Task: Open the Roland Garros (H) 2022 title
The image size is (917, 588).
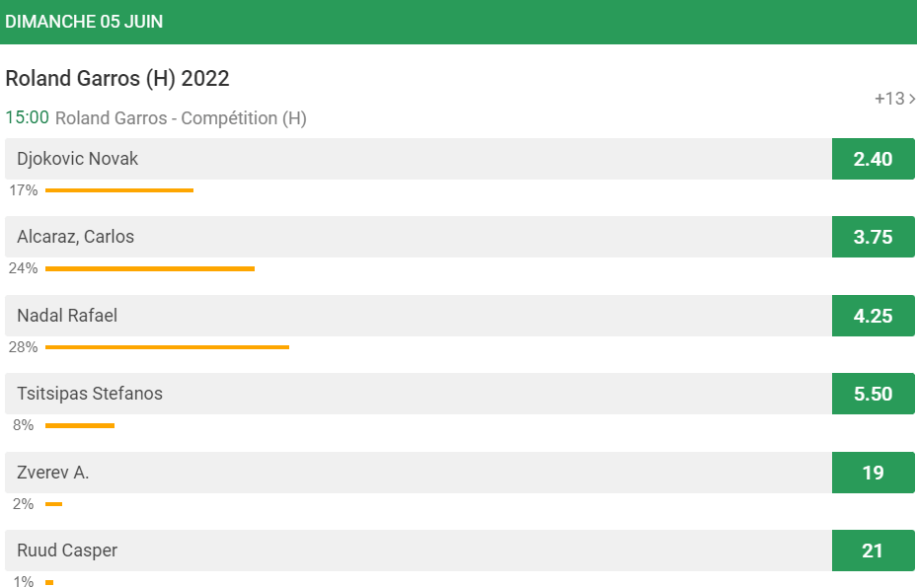Action: pos(117,78)
